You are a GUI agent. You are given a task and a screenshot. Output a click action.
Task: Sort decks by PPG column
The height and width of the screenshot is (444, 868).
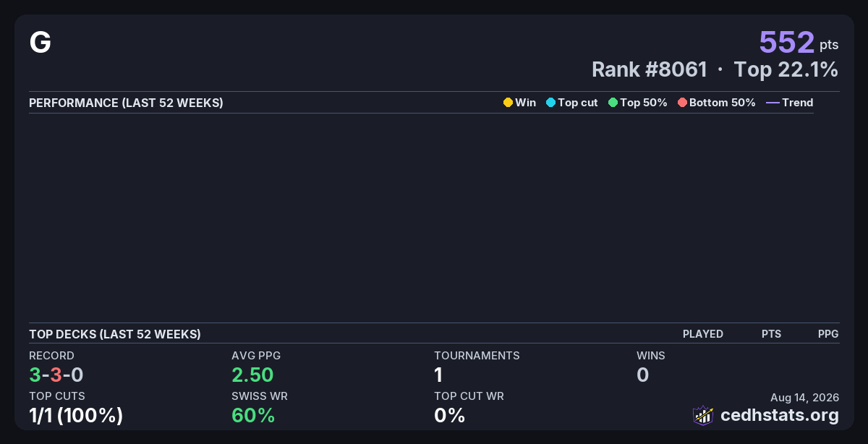(x=828, y=334)
